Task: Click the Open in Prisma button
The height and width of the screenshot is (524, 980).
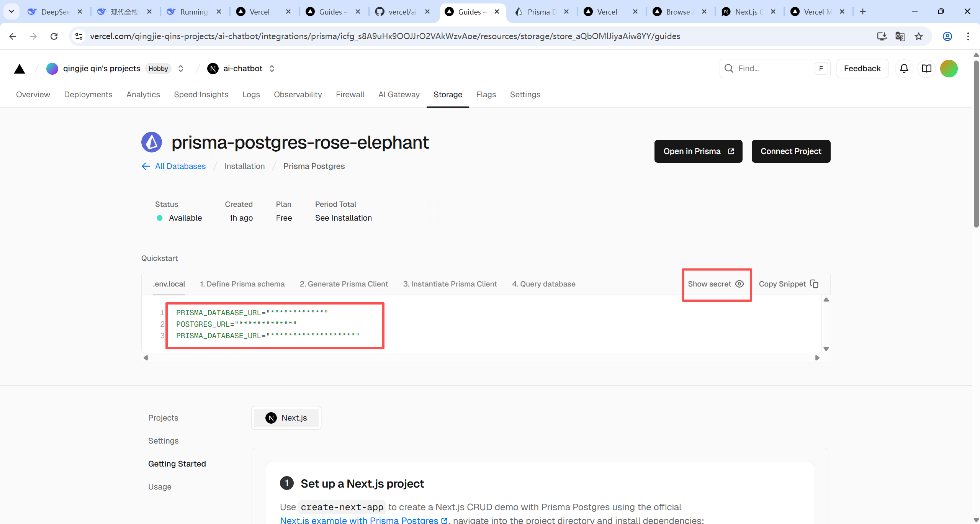Action: click(698, 151)
